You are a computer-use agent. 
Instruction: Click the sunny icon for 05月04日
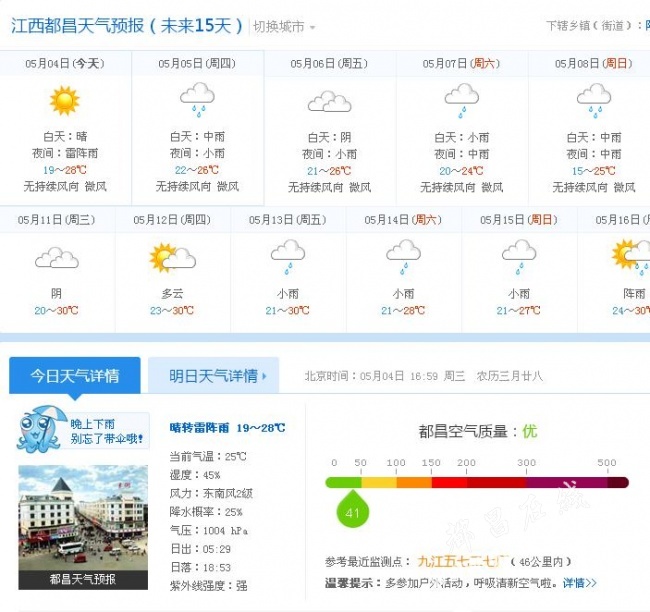click(64, 100)
